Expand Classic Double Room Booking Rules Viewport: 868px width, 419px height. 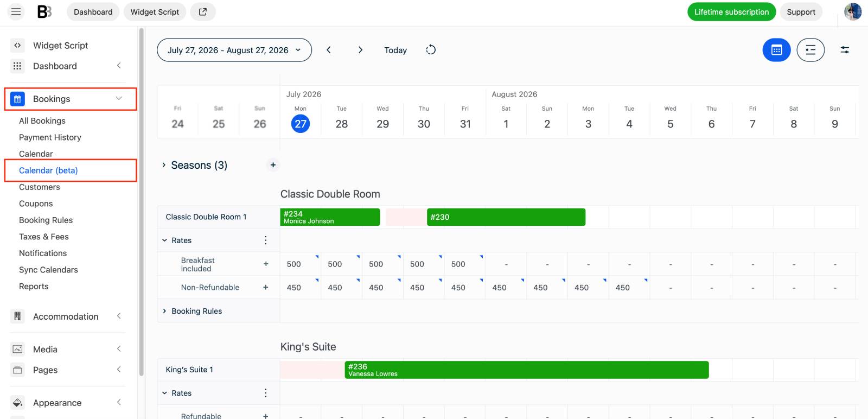[x=164, y=311]
